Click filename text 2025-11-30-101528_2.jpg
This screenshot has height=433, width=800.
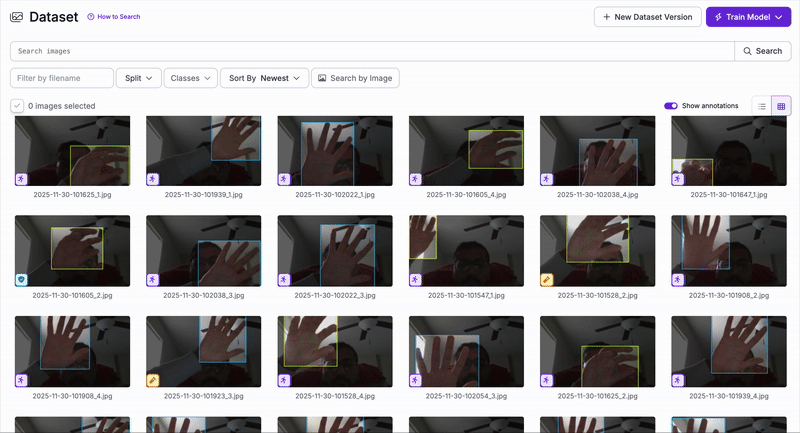coord(597,295)
